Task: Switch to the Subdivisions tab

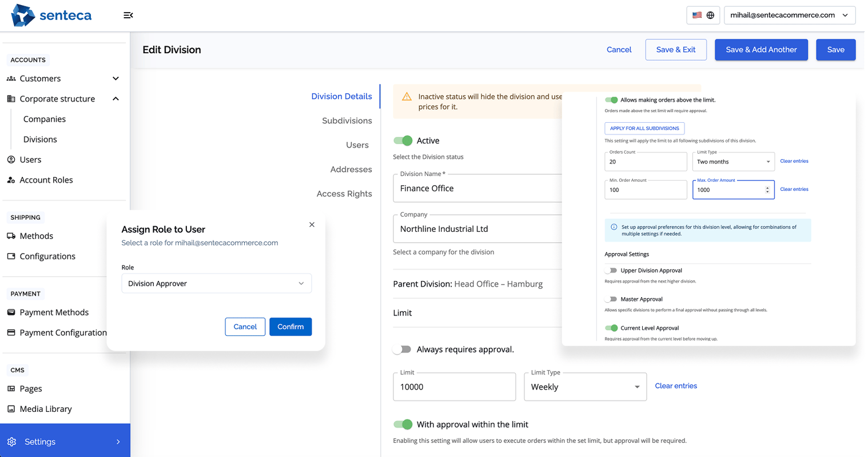Action: pyautogui.click(x=347, y=121)
